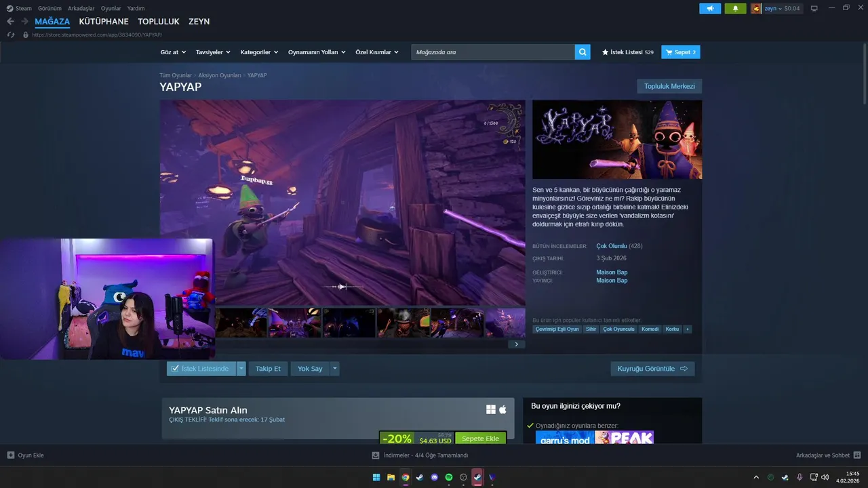Show hidden system tray icons
The width and height of the screenshot is (868, 488).
click(756, 477)
